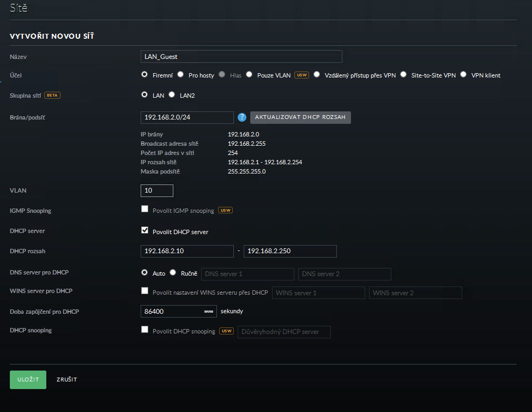This screenshot has width=532, height=412.
Task: Select the Pro hosty purpose option
Action: pyautogui.click(x=180, y=75)
